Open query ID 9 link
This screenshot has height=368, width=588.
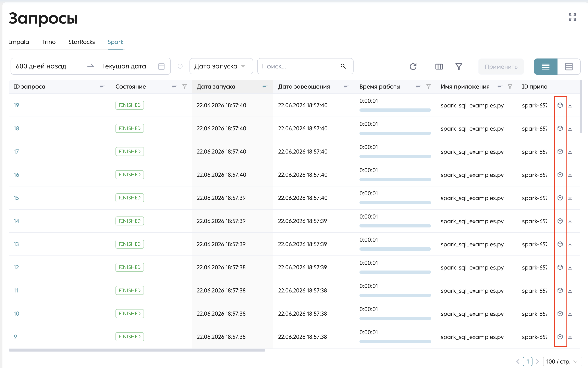point(15,337)
